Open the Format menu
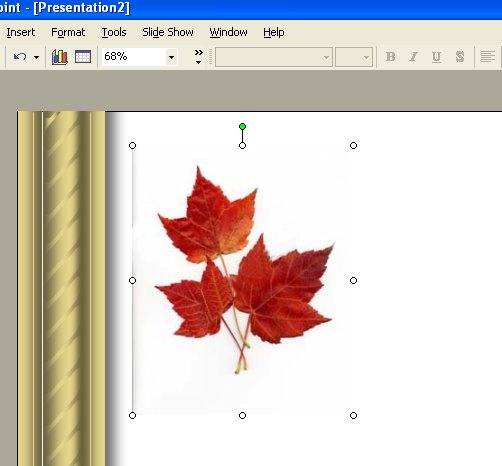502x466 pixels. point(68,32)
